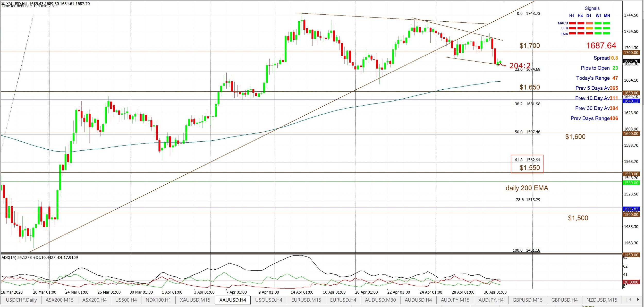Switch to the AUDJPY,H4 tab
The image size is (644, 307).
[491, 300]
